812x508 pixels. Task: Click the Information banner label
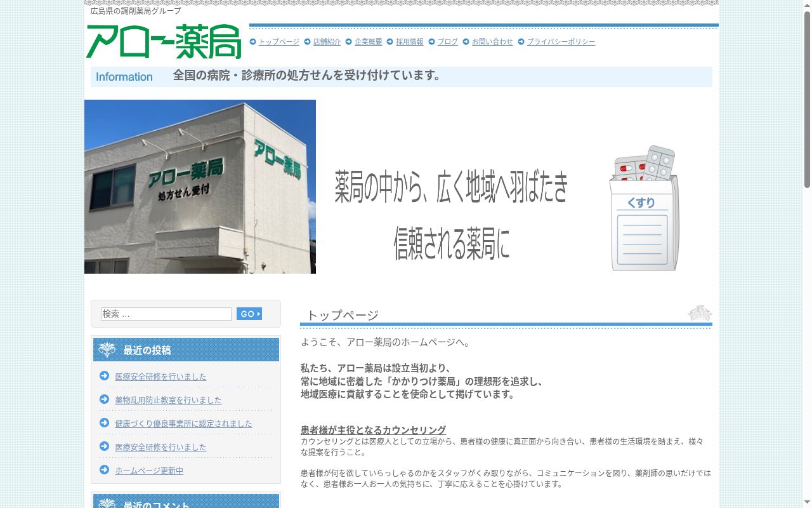tap(124, 77)
